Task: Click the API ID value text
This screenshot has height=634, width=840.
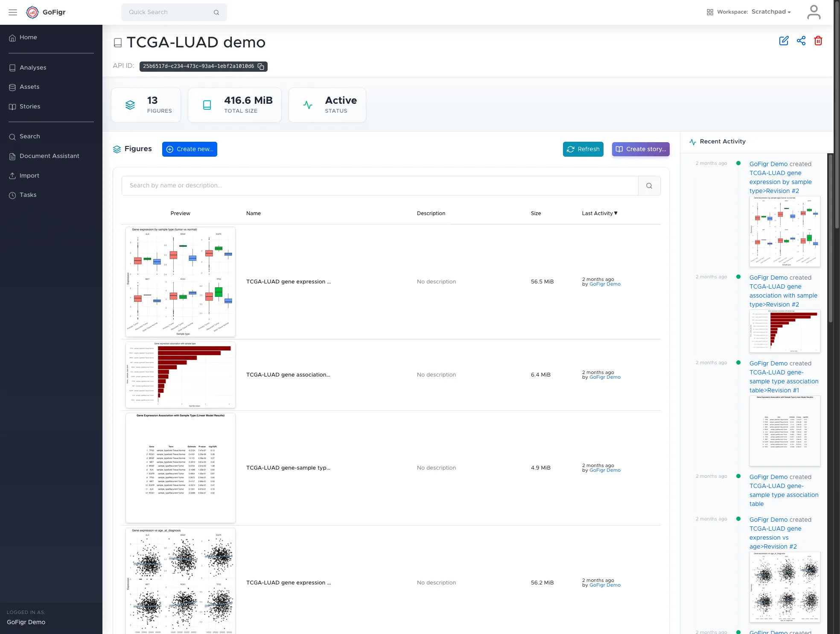Action: point(198,67)
